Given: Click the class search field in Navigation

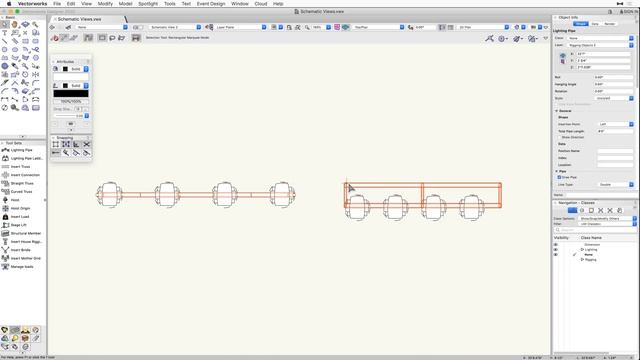Looking at the screenshot, I should pos(595,230).
